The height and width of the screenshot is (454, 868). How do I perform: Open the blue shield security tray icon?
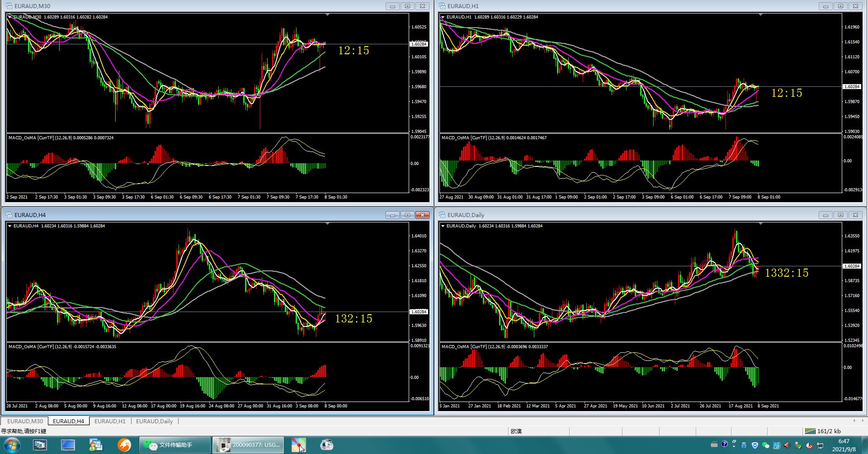(x=755, y=445)
